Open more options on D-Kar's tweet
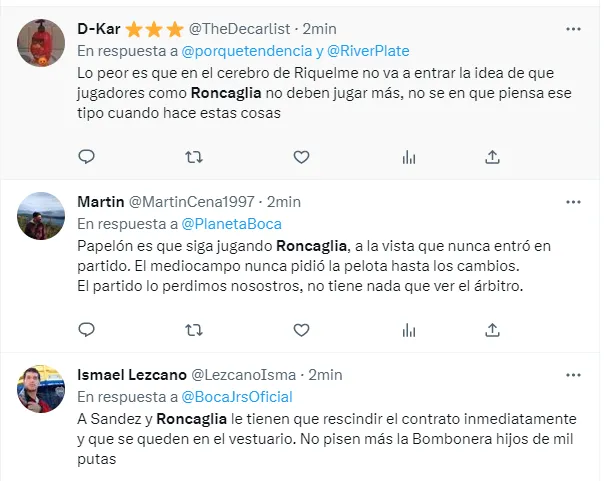 pos(573,29)
